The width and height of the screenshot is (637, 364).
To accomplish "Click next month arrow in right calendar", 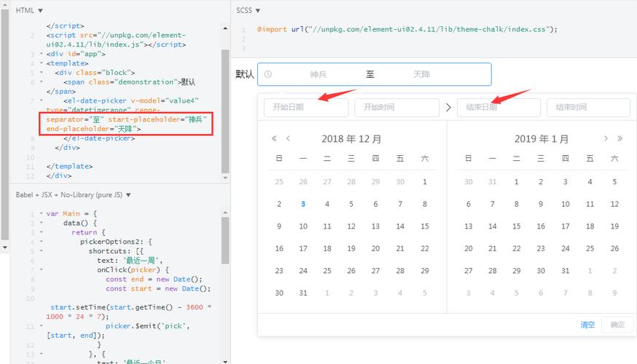I will (x=606, y=138).
